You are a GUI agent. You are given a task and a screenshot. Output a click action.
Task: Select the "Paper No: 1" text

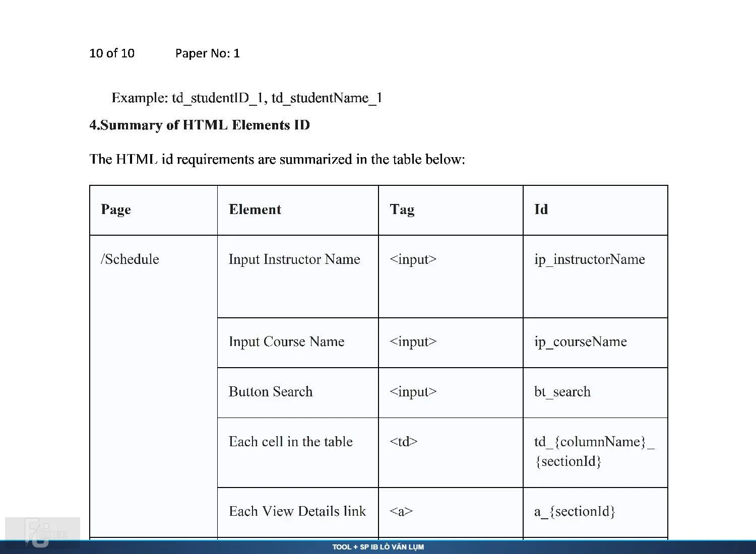pyautogui.click(x=208, y=53)
